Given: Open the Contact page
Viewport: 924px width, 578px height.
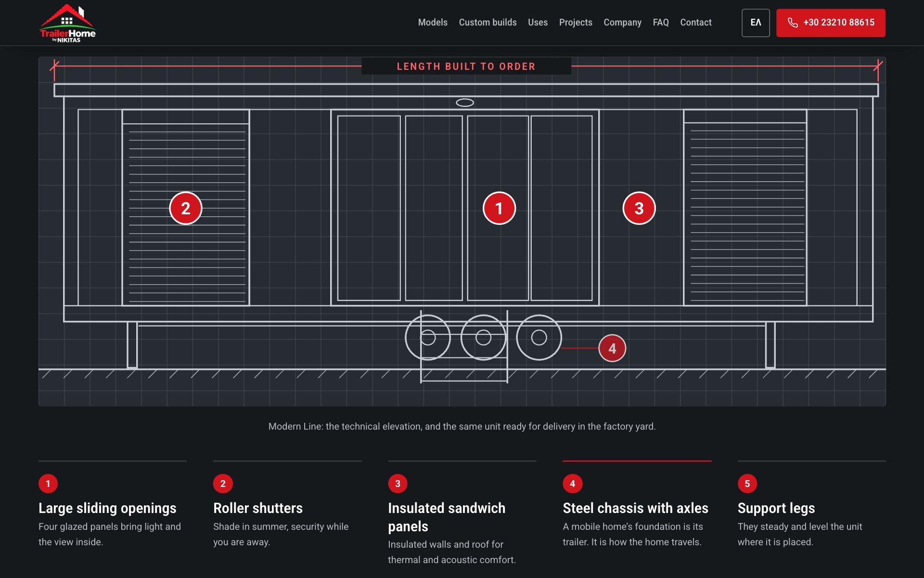Looking at the screenshot, I should click(695, 23).
